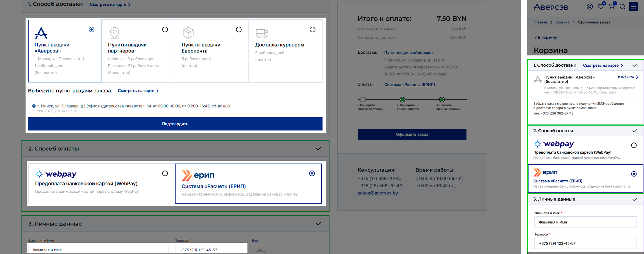Collapse mobile Способ доставки section checkmark
Screen dimensions: 644x254
coord(635,65)
